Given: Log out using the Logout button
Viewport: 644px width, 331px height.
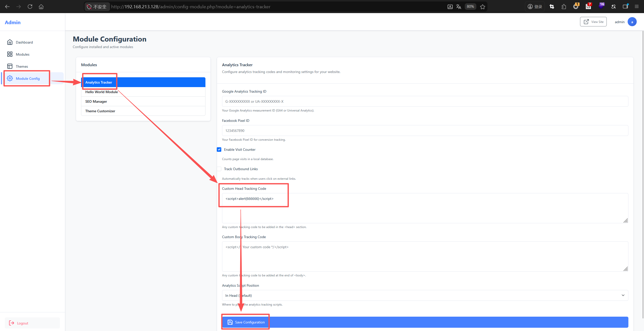Looking at the screenshot, I should 32,323.
